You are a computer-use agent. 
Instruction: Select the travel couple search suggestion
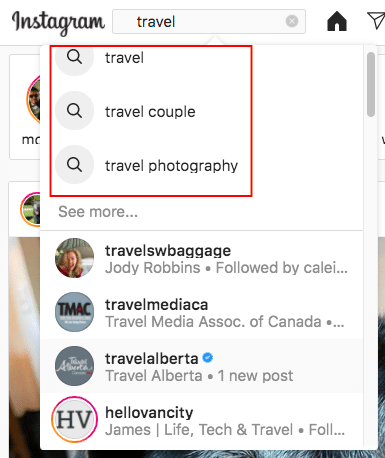point(201,111)
